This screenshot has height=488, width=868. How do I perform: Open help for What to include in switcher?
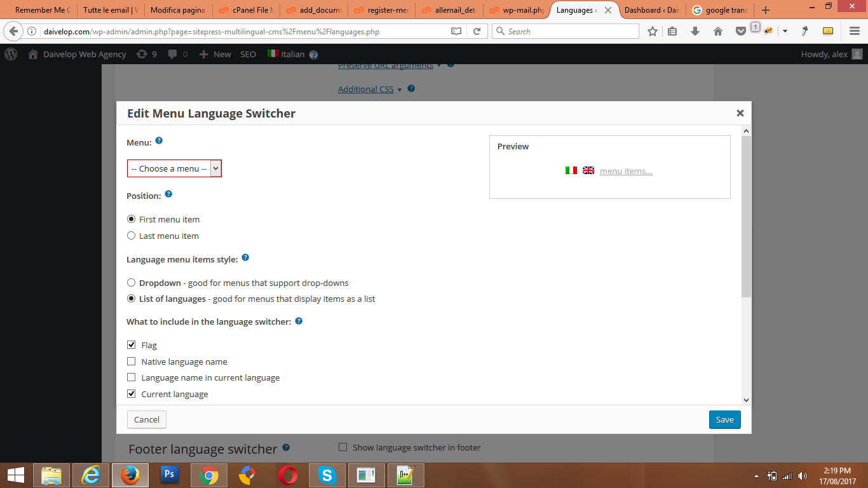[299, 321]
